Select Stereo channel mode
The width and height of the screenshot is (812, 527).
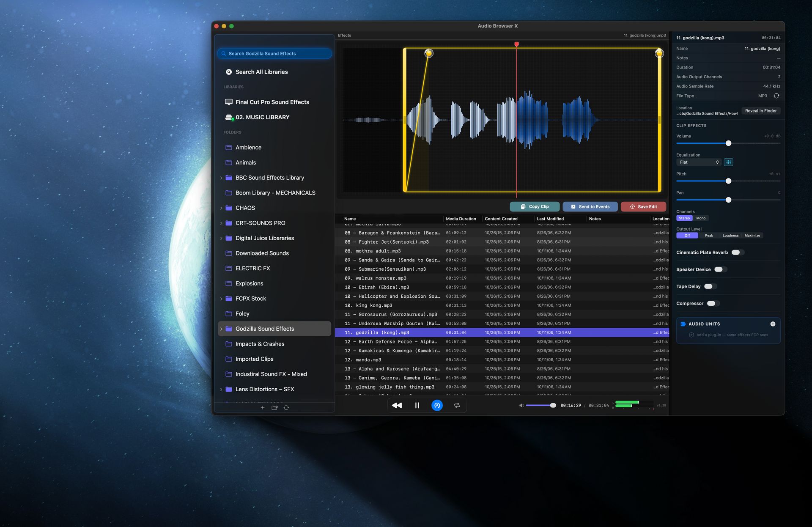pos(684,218)
